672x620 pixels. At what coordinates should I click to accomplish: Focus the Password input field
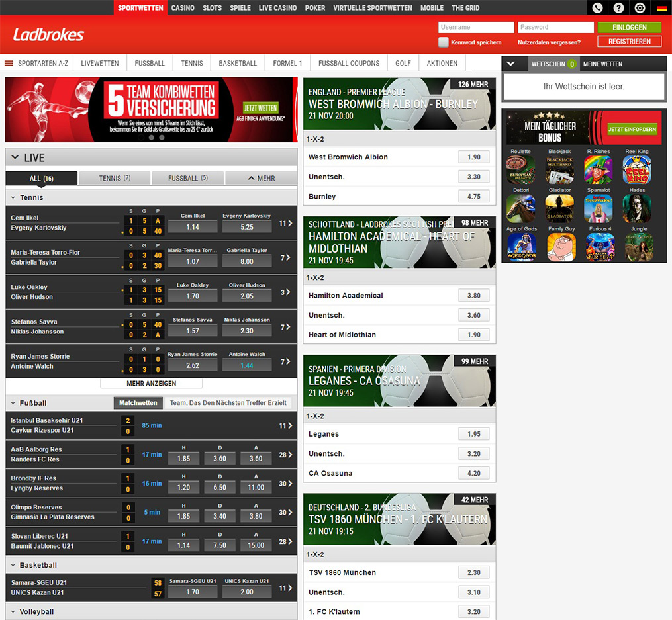556,27
